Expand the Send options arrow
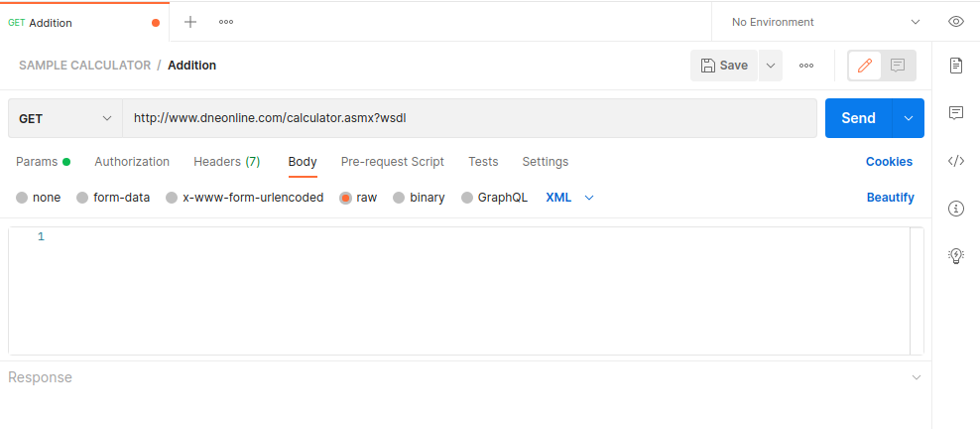Viewport: 980px width, 429px height. [x=909, y=118]
